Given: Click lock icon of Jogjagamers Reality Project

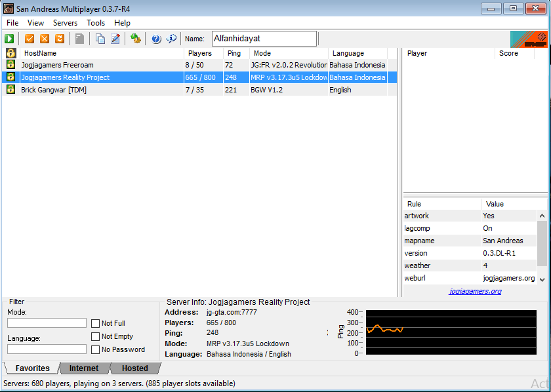Looking at the screenshot, I should [x=11, y=77].
